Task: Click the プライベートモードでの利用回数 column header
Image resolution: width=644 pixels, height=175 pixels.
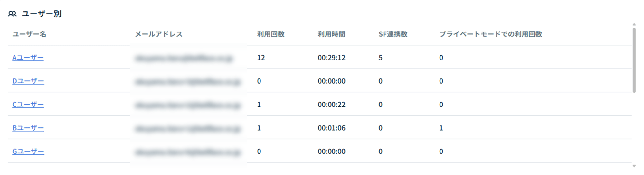Action: tap(491, 34)
